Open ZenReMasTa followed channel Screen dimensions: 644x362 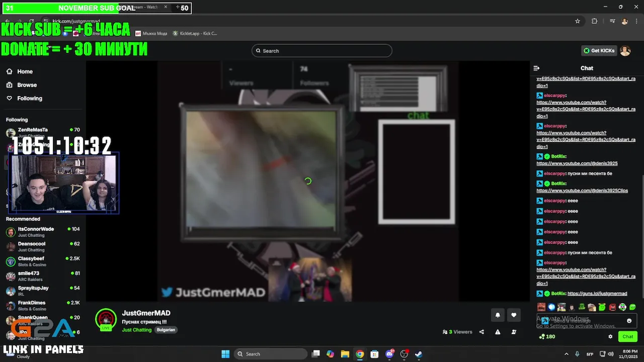point(42,132)
